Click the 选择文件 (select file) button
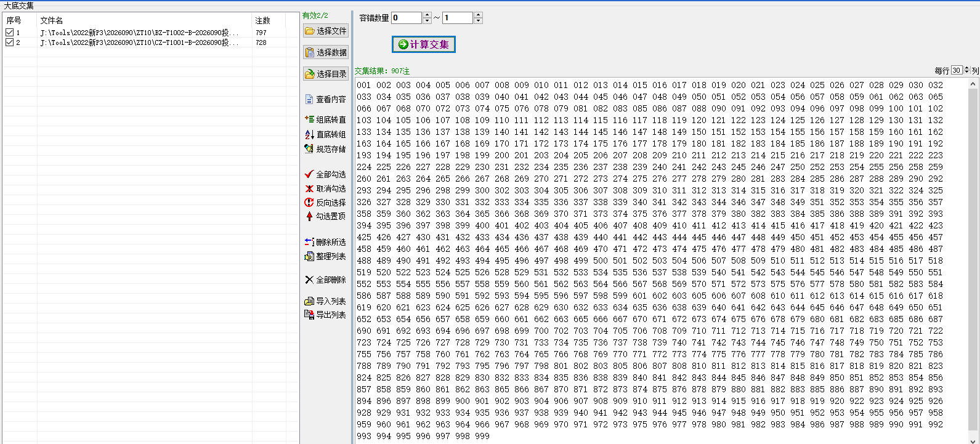The image size is (980, 444). (x=326, y=31)
